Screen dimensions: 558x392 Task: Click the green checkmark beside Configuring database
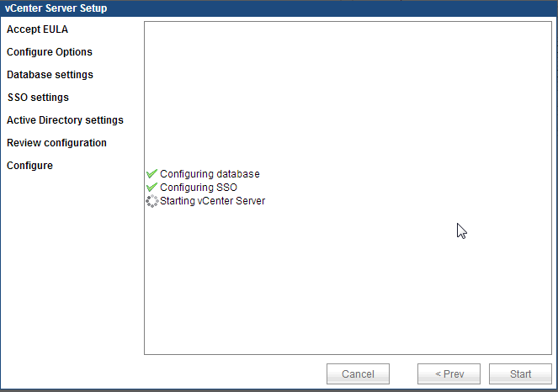pos(151,174)
